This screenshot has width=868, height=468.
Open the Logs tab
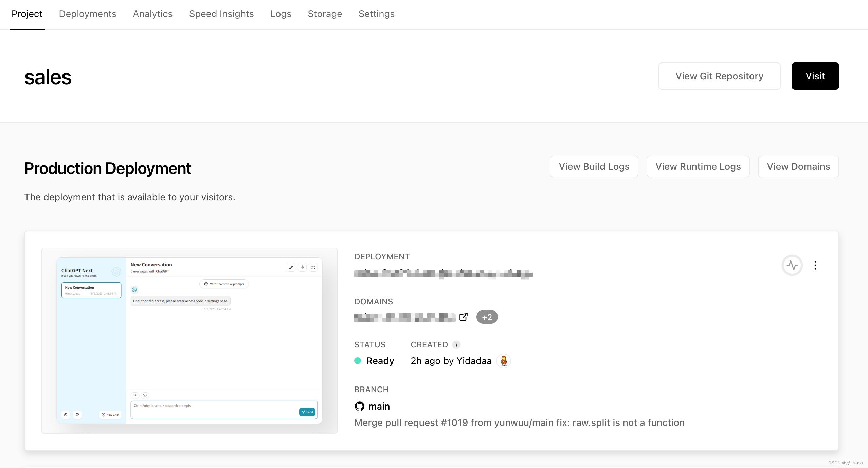281,14
